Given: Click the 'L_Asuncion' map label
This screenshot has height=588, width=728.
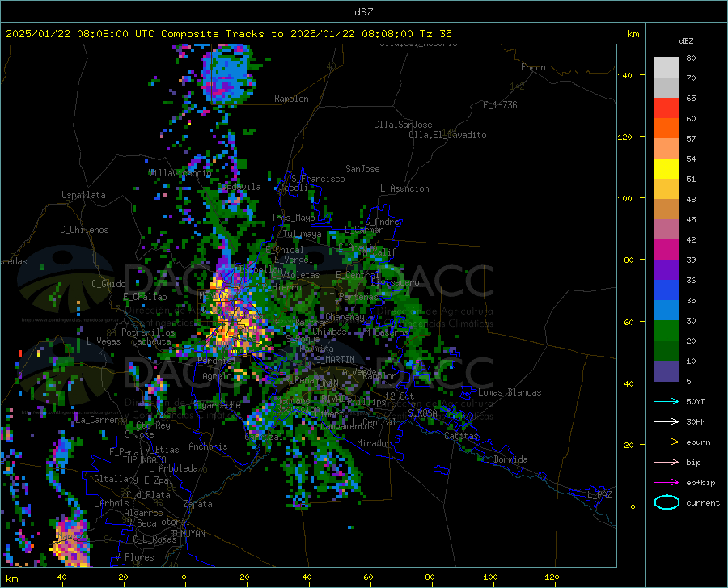Looking at the screenshot, I should pos(404,188).
